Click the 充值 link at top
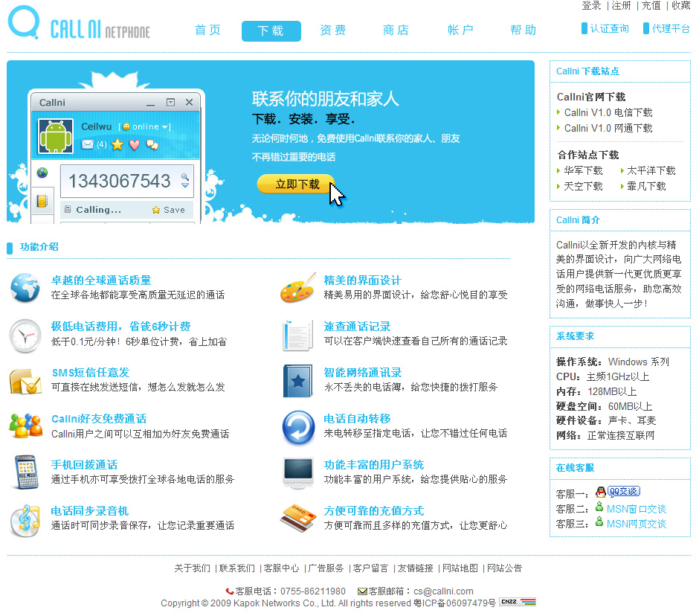This screenshot has height=616, width=699. pos(651,5)
